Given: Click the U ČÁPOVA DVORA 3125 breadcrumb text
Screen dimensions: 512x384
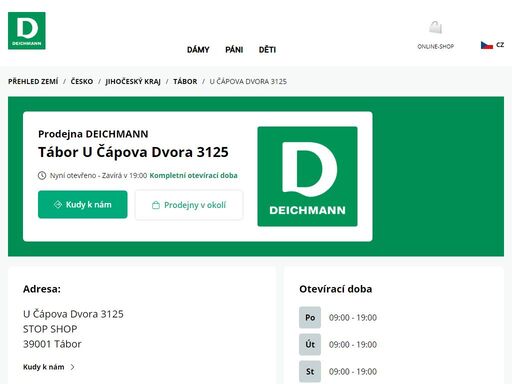Looking at the screenshot, I should pos(248,81).
